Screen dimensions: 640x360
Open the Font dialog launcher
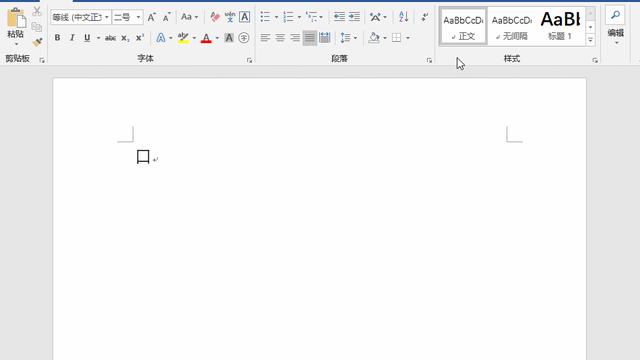249,60
